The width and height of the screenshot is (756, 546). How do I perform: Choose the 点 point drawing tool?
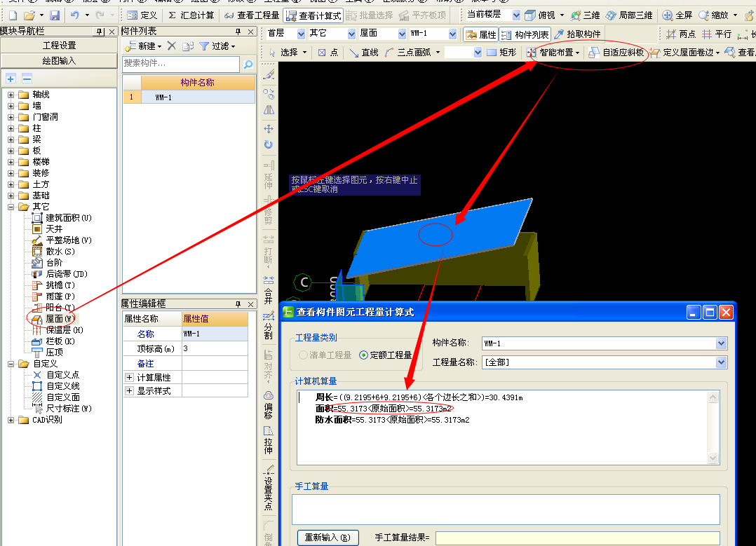(x=328, y=53)
